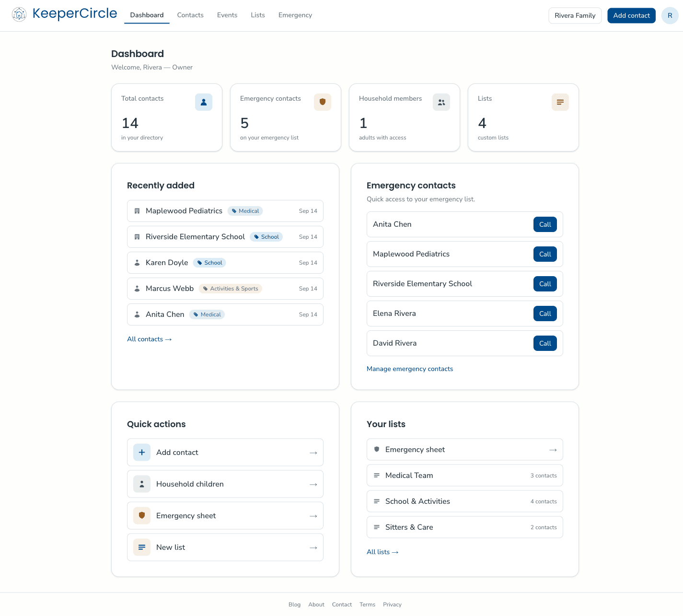Open the Medical Team list

click(x=465, y=476)
